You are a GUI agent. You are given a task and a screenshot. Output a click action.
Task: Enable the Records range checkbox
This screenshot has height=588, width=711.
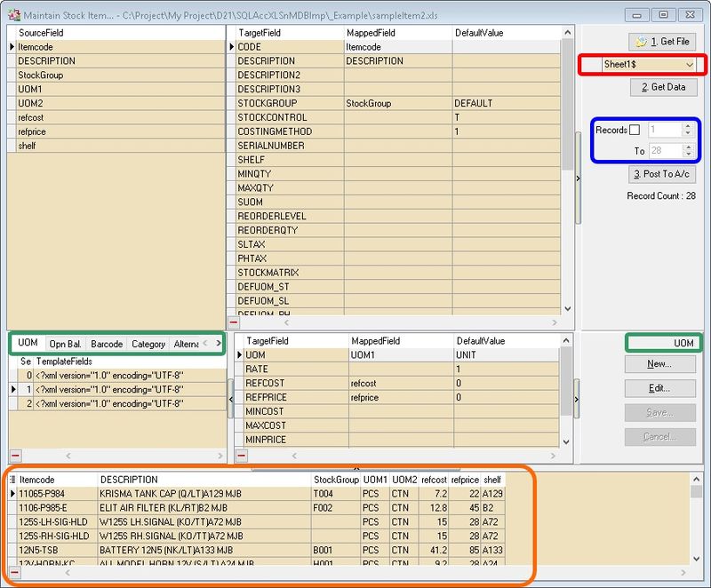click(x=635, y=131)
